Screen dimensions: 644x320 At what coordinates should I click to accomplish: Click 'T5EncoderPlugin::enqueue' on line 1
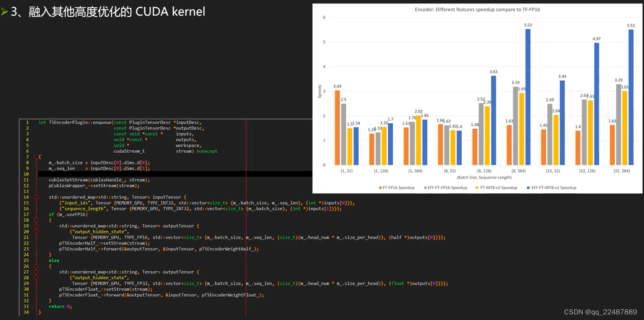[x=80, y=123]
